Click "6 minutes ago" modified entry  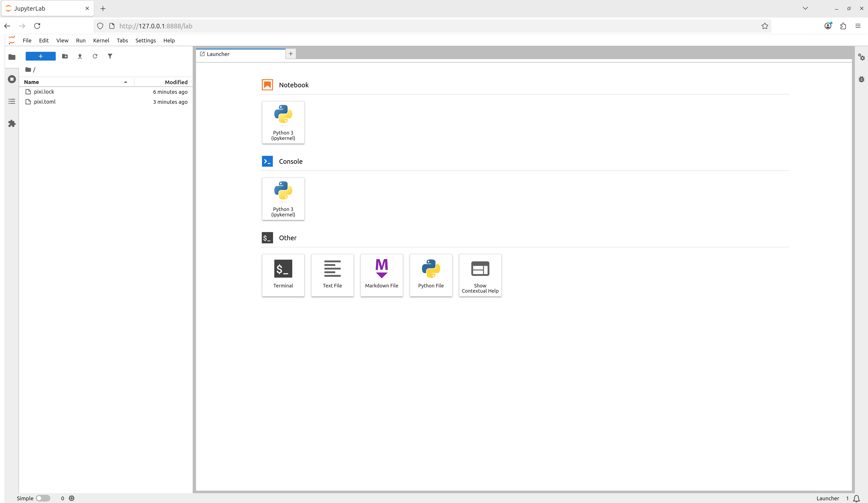pyautogui.click(x=170, y=92)
